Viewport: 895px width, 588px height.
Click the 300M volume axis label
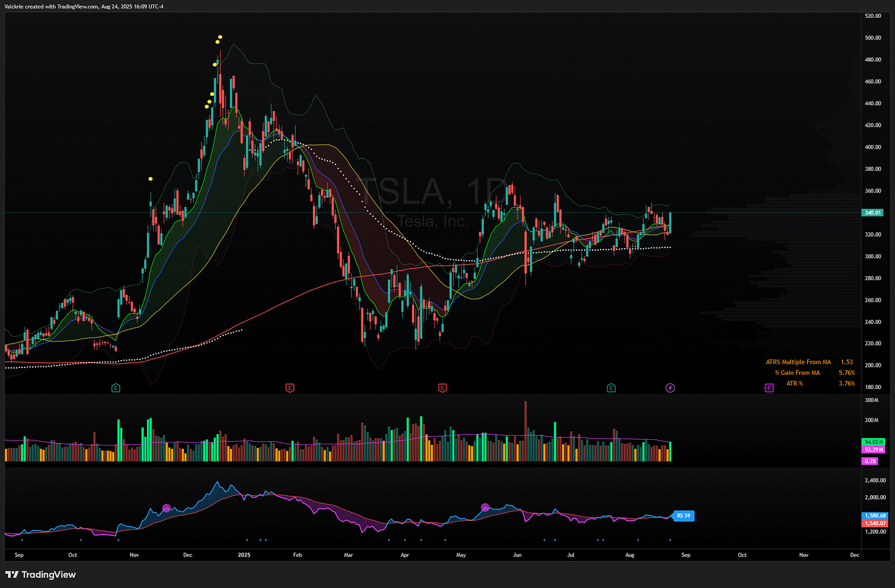871,400
